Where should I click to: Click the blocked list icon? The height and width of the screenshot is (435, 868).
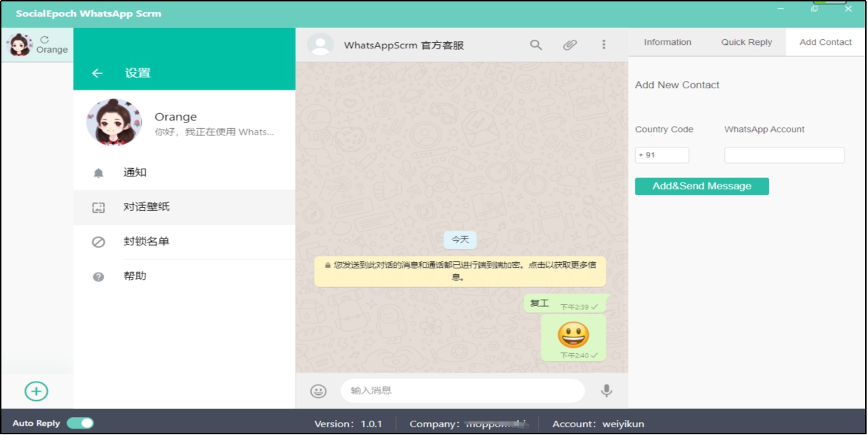coord(98,242)
